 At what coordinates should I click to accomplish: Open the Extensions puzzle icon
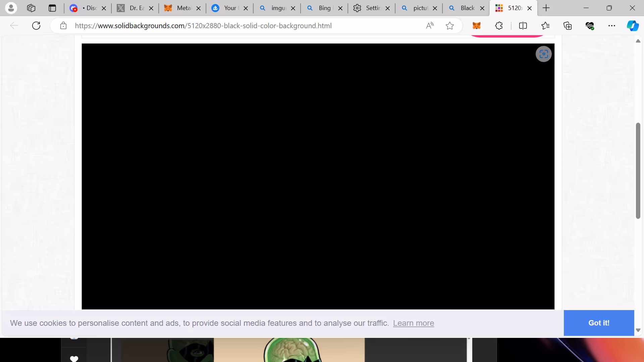pos(499,26)
